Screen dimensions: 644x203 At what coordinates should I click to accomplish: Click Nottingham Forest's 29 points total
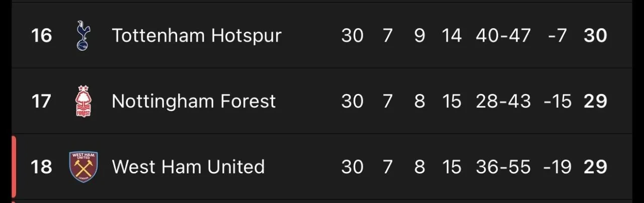click(x=595, y=101)
